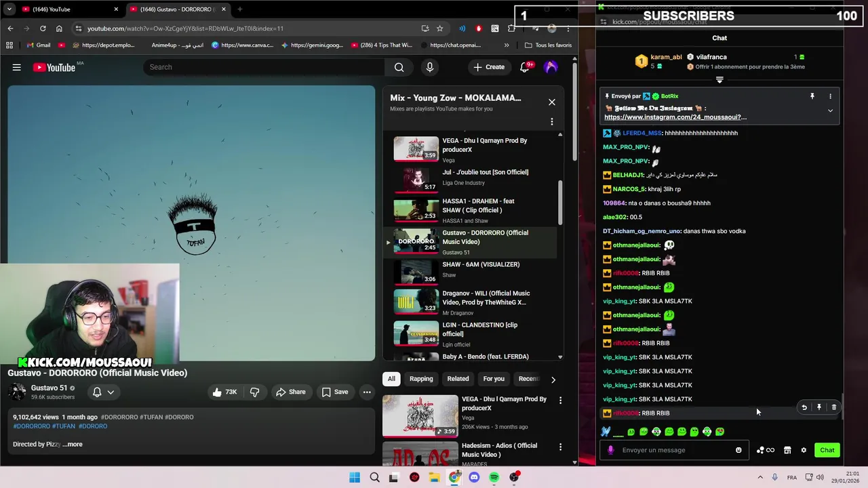
Task: Send message with green Chat button
Action: pos(827,450)
